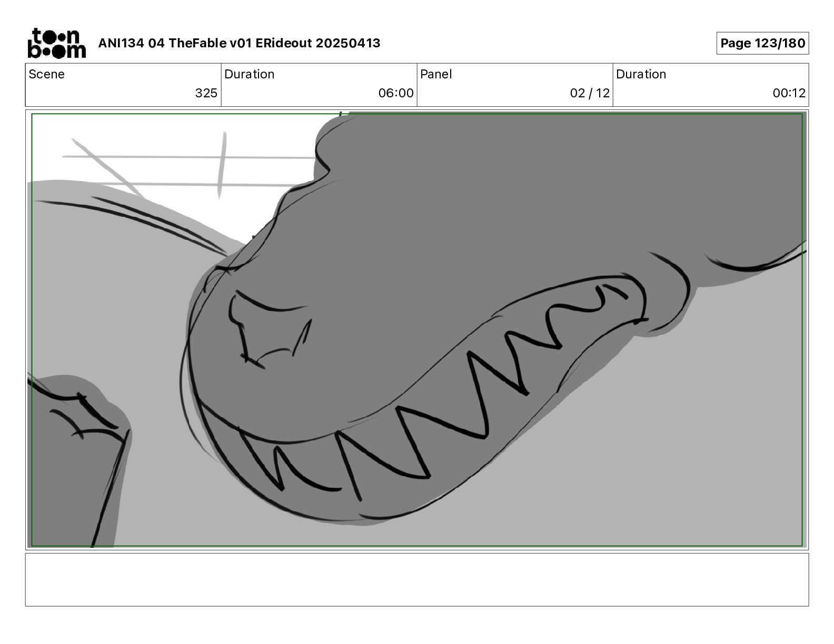Click the empty notes box below the panel
This screenshot has height=644, width=834.
(417, 579)
